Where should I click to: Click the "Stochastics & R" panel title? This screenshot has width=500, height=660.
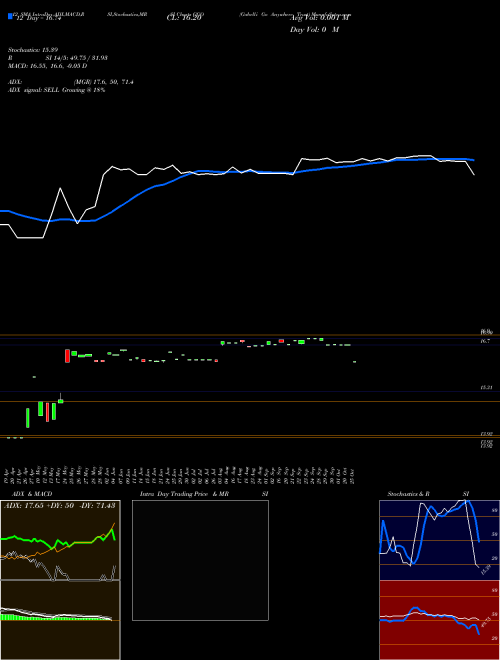pos(408,494)
